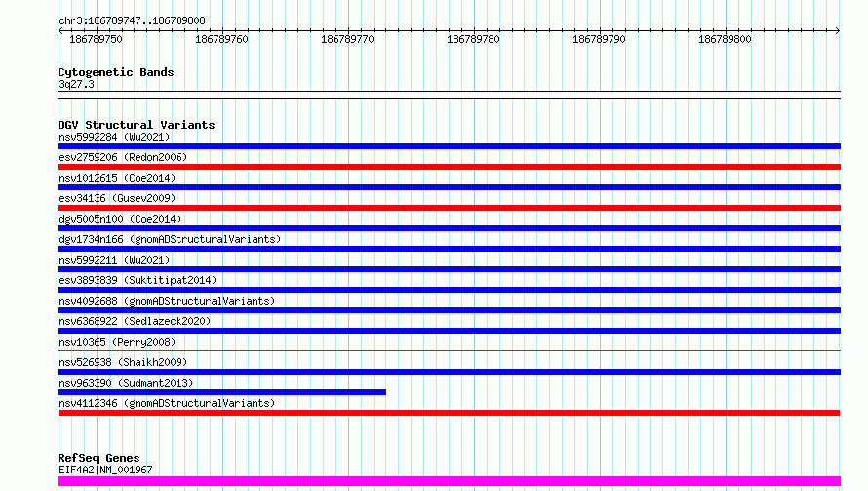Click the blue bar under nsv526938 (Shaikh2009)
Viewport: 868px width, 491px height.
pyautogui.click(x=449, y=372)
